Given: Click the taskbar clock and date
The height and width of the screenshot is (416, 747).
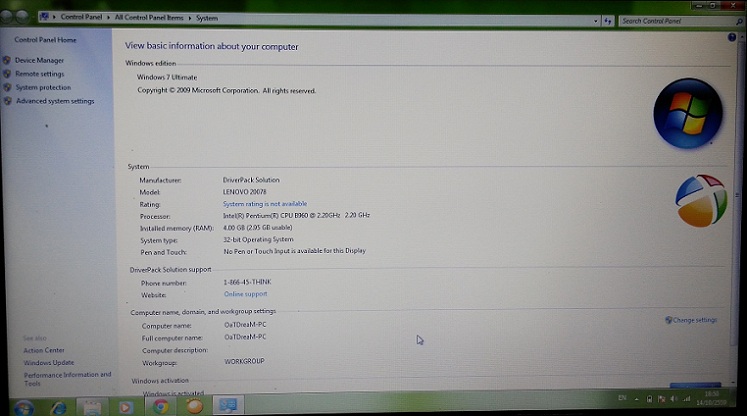Looking at the screenshot, I should tap(711, 398).
